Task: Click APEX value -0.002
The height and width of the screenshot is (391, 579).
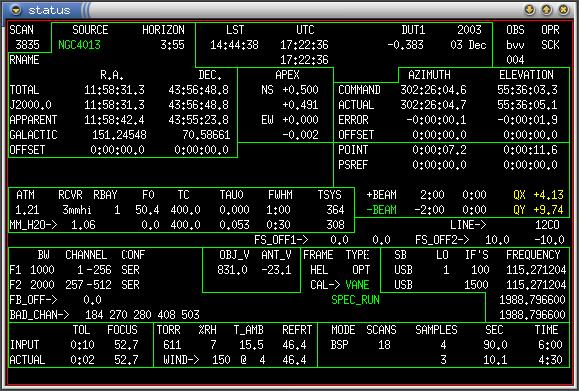Action: [x=300, y=135]
